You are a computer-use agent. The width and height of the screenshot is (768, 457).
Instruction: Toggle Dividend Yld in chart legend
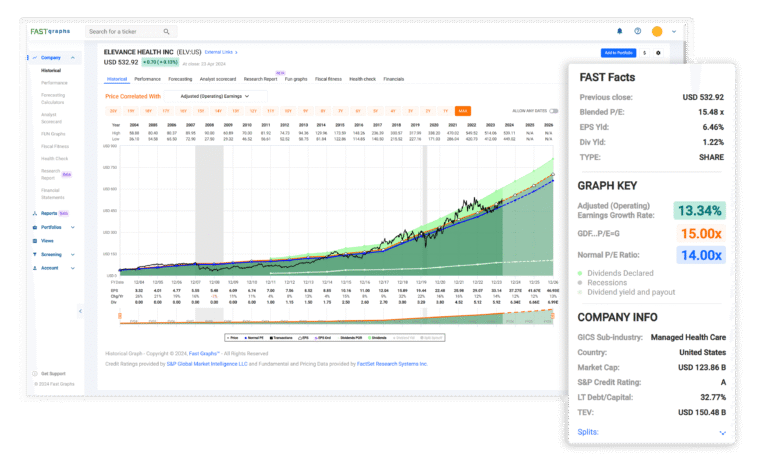pyautogui.click(x=405, y=338)
